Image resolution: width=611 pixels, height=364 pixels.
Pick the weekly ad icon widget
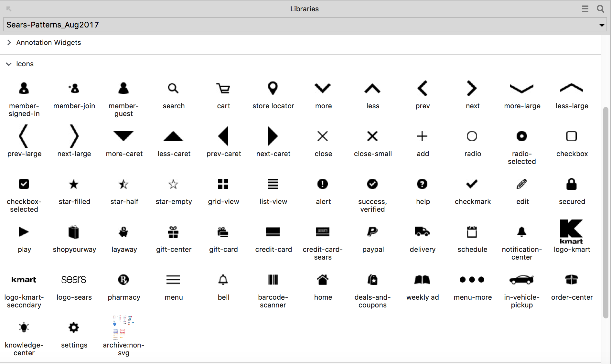point(422,280)
